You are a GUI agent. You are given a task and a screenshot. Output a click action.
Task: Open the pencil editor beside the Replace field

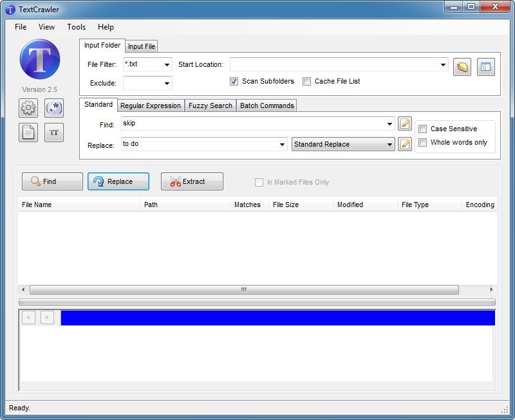405,143
